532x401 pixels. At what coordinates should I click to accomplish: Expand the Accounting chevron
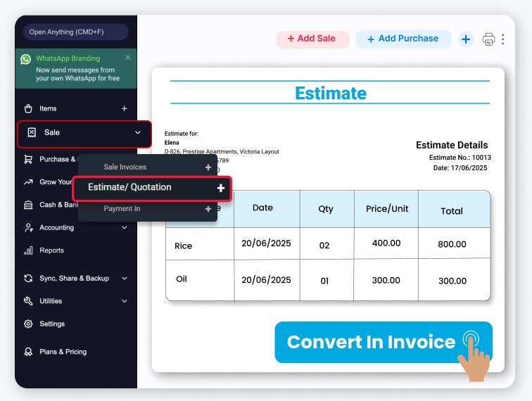pos(125,228)
